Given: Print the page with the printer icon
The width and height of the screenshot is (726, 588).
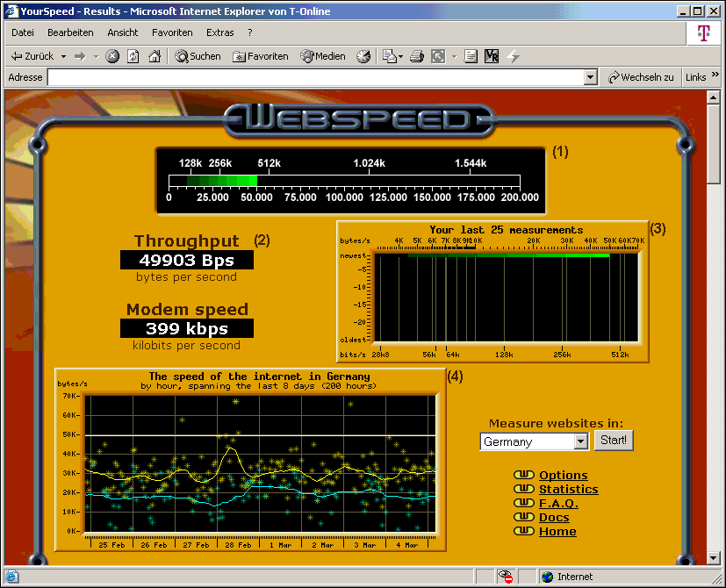Looking at the screenshot, I should [x=417, y=56].
